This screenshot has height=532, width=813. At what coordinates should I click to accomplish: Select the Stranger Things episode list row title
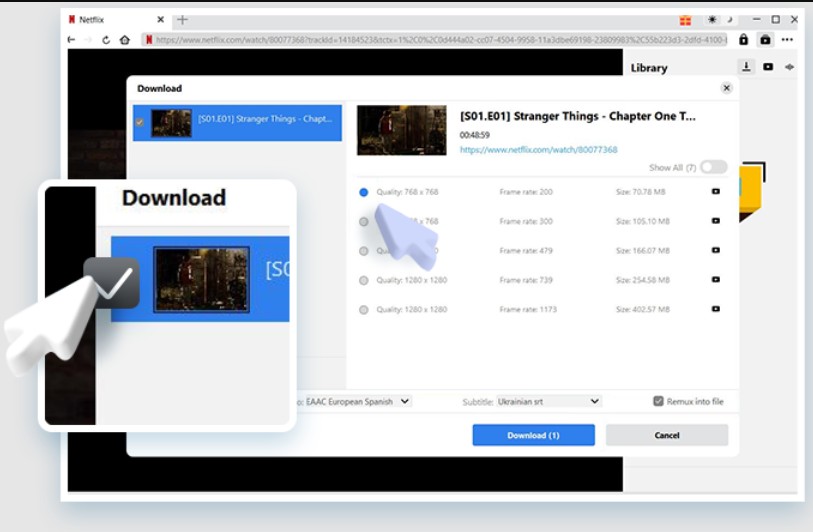264,119
